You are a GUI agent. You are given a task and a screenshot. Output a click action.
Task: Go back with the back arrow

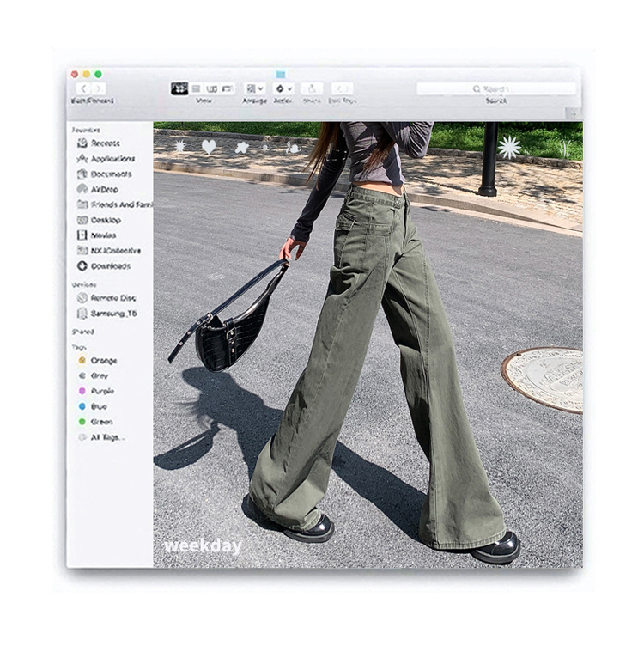[83, 88]
